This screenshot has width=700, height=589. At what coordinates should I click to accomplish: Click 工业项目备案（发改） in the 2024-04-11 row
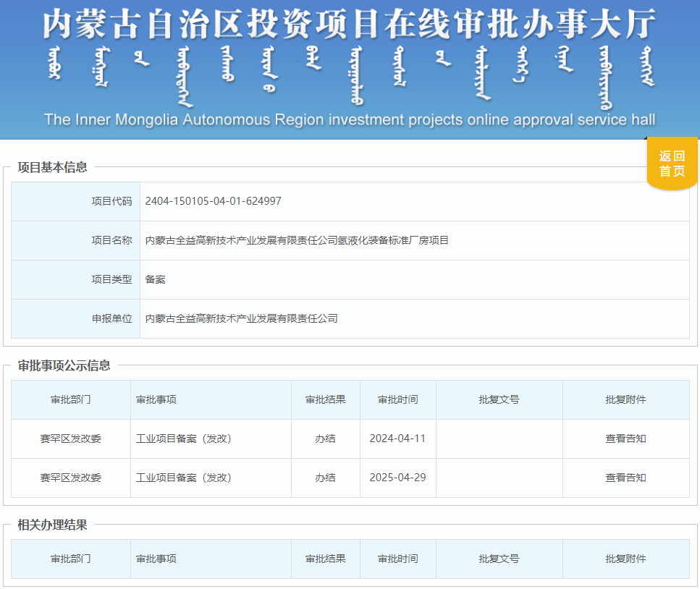(184, 438)
